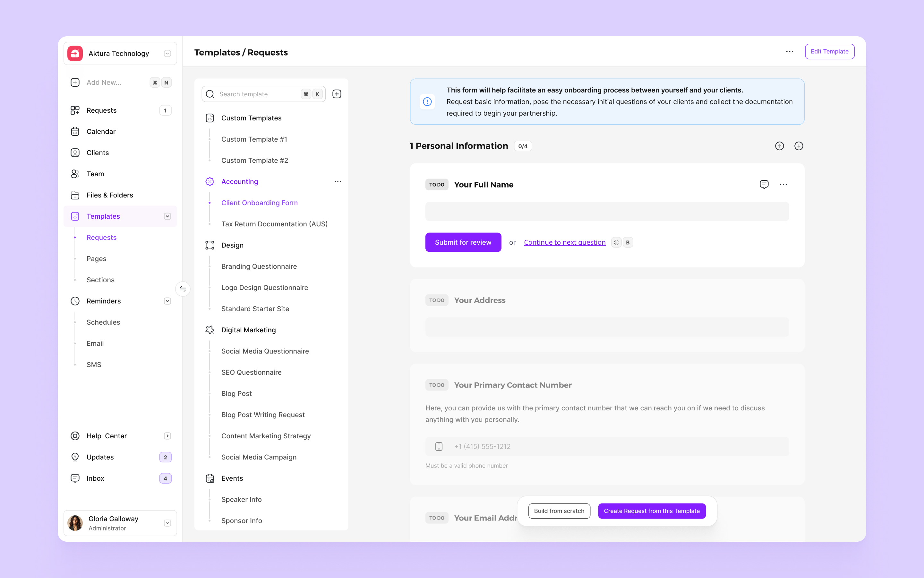Open the Gloria Galloway profile dropdown
Viewport: 924px width, 578px height.
(x=167, y=523)
